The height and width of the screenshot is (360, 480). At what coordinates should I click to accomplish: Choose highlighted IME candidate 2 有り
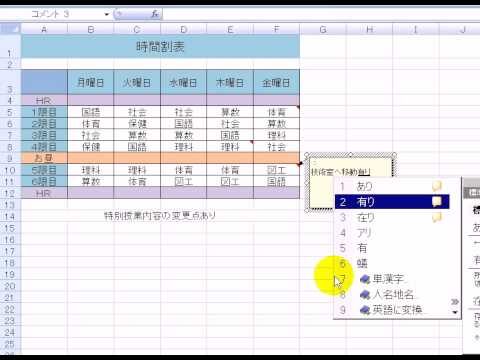tap(392, 202)
